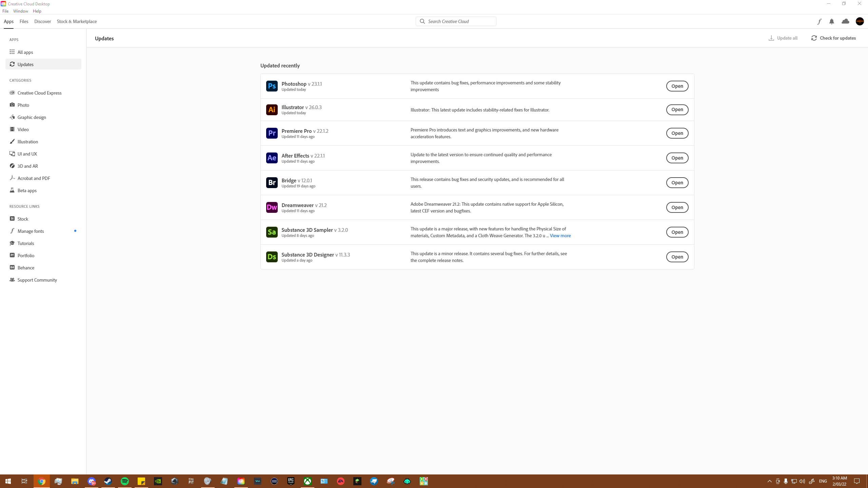Show hidden system tray icons
The height and width of the screenshot is (488, 868).
point(770,481)
